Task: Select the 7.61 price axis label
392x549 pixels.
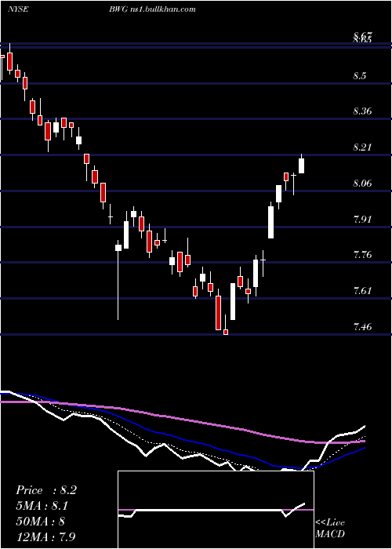Action: point(362,291)
